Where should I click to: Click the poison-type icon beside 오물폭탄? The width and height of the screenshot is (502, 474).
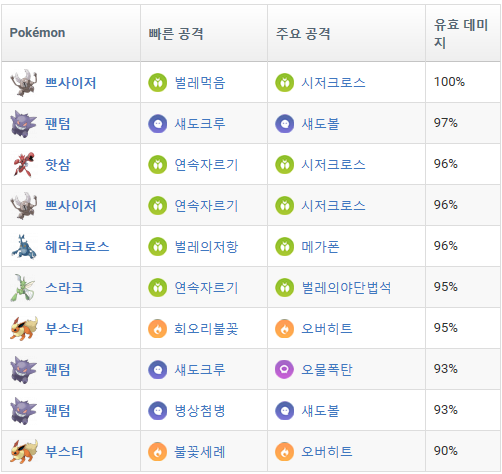click(x=285, y=370)
